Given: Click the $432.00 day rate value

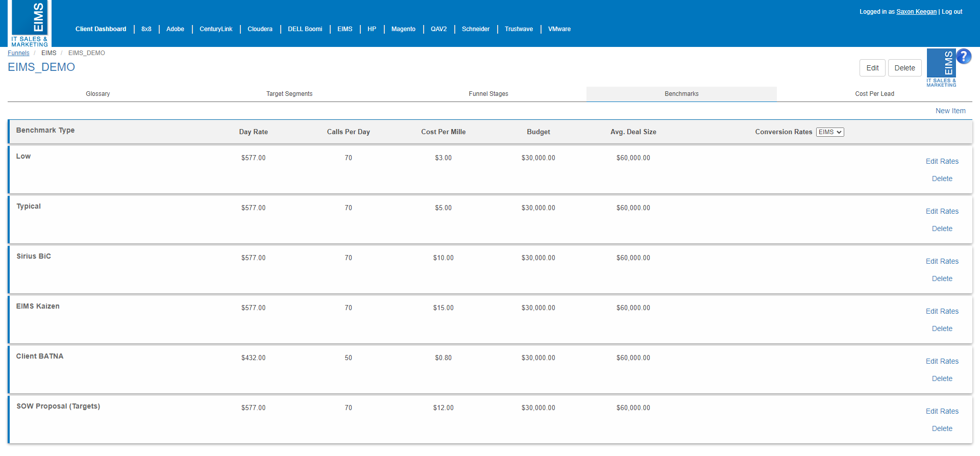Looking at the screenshot, I should point(253,358).
